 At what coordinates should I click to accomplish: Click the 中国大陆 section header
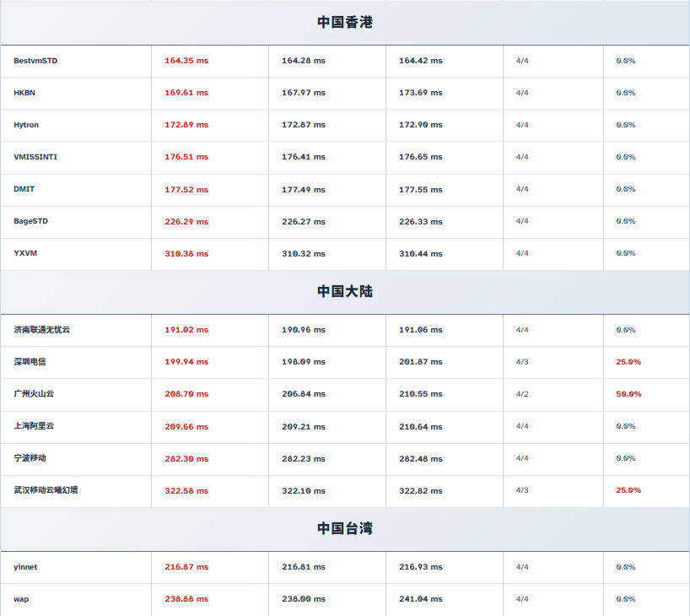click(345, 291)
